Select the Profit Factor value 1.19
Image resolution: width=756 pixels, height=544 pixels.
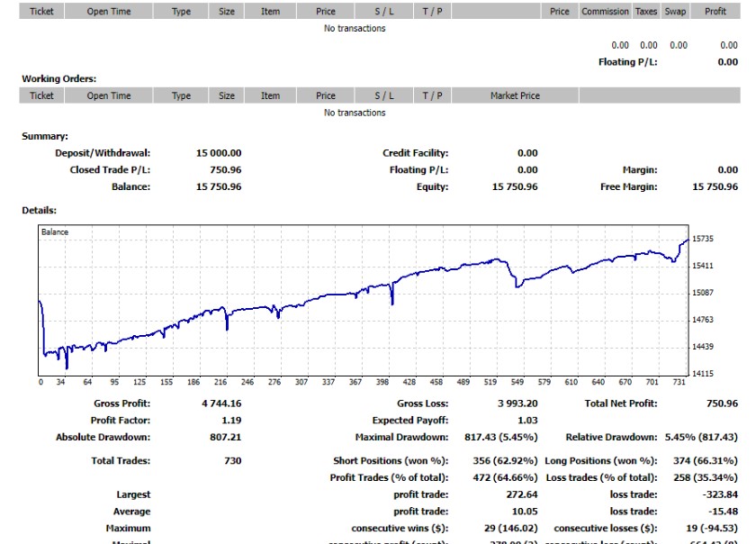pyautogui.click(x=230, y=421)
